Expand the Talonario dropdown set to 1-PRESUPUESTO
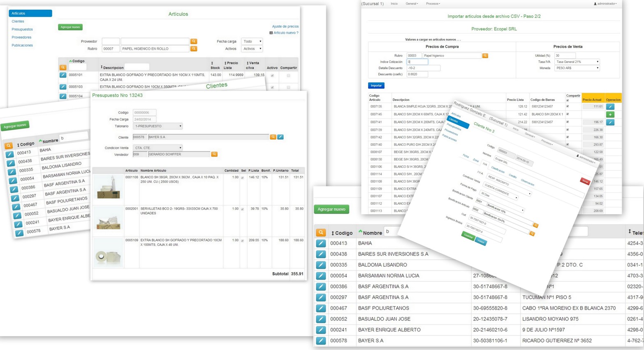 pos(158,126)
